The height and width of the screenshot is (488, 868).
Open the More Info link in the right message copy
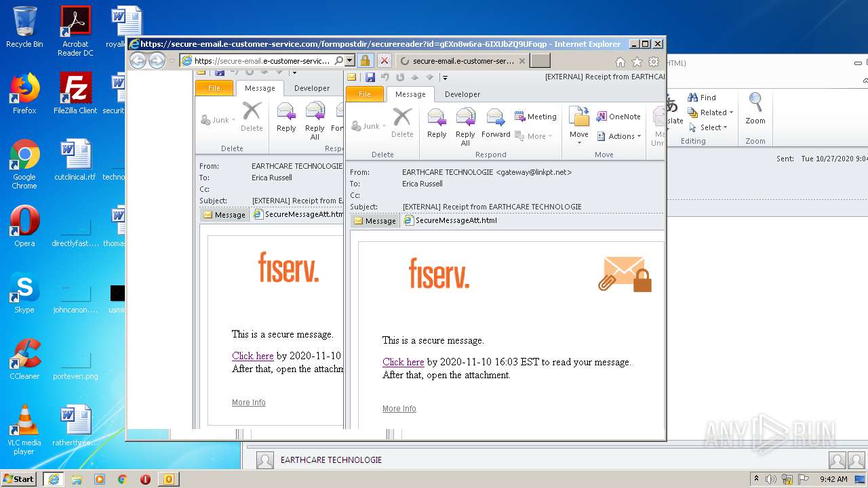[x=399, y=409]
